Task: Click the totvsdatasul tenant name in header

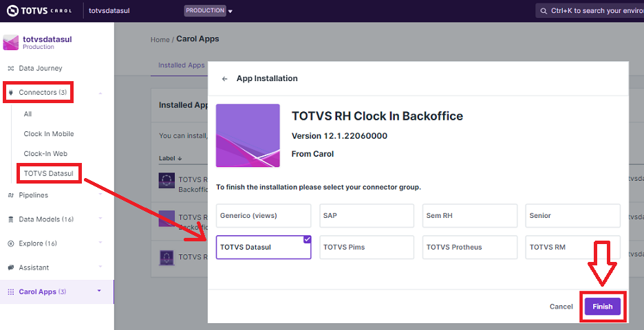Action: [109, 11]
